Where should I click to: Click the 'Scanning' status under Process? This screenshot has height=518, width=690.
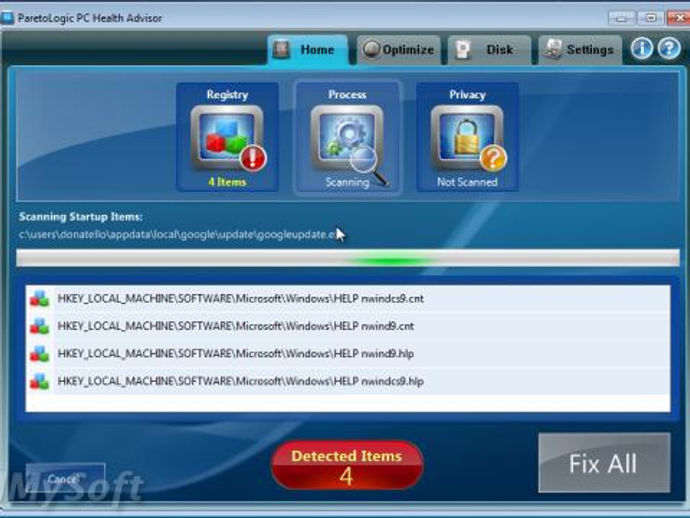(347, 182)
